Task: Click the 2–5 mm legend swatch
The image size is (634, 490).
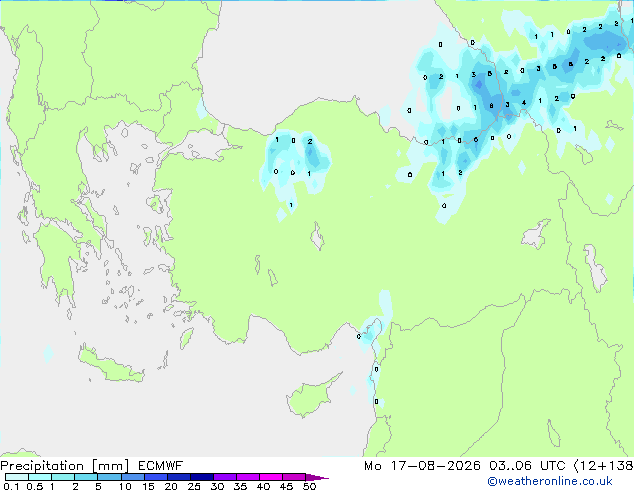Action: pyautogui.click(x=86, y=477)
